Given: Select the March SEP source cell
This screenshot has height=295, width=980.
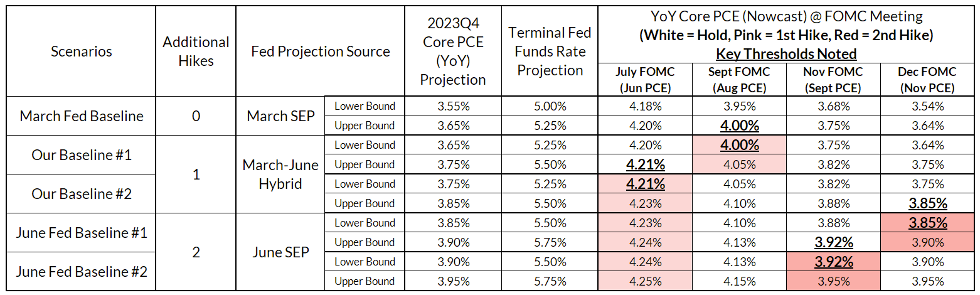Looking at the screenshot, I should [x=280, y=116].
